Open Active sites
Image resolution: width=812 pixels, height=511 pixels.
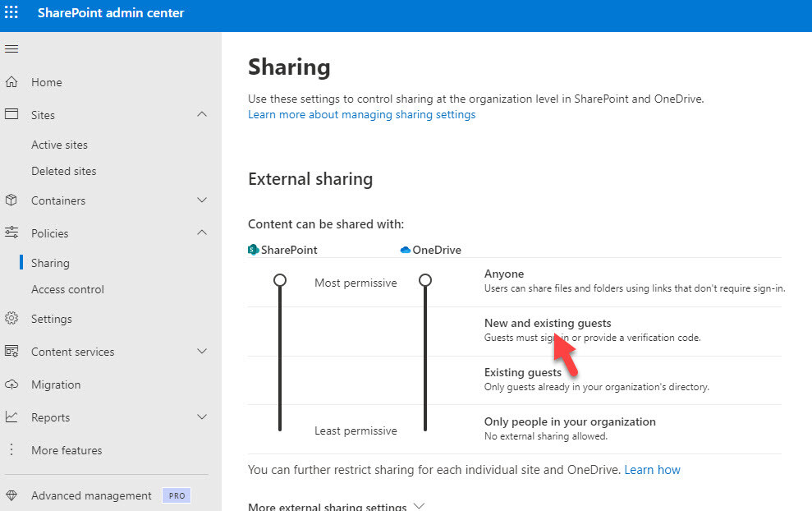[x=60, y=145]
